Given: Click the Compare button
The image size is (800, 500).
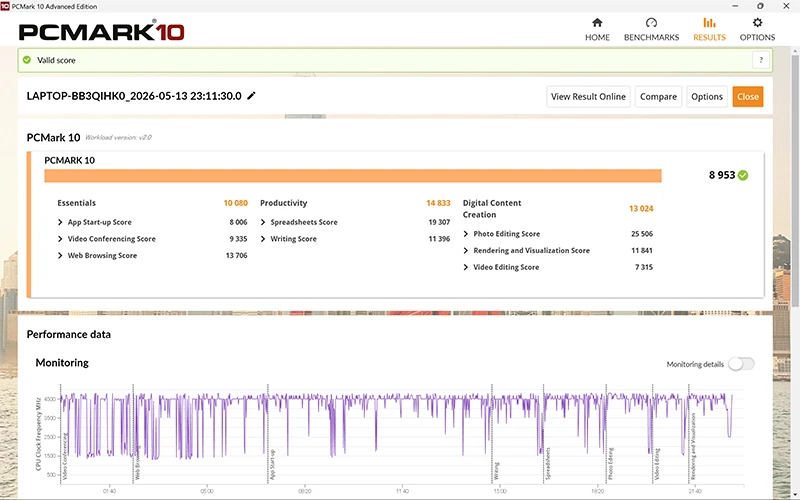Looking at the screenshot, I should pos(658,96).
